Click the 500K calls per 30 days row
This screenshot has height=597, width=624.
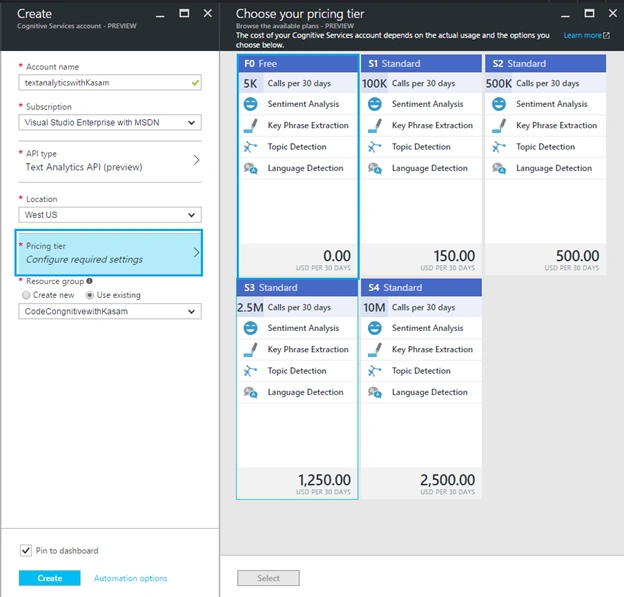click(546, 83)
